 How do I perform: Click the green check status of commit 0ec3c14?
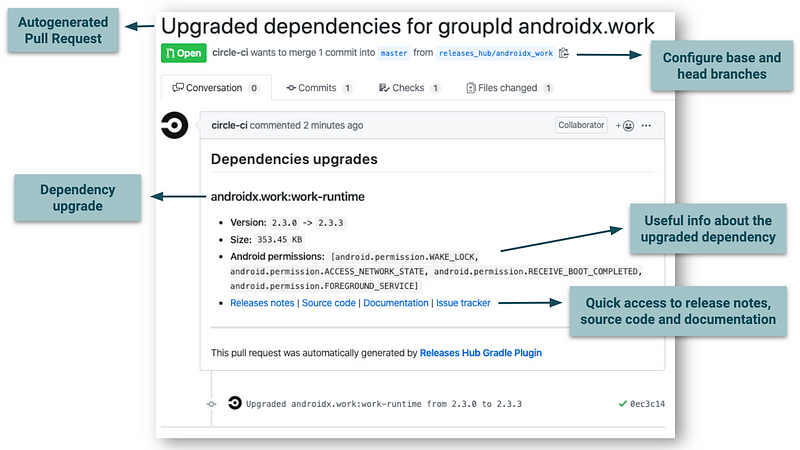(x=622, y=404)
